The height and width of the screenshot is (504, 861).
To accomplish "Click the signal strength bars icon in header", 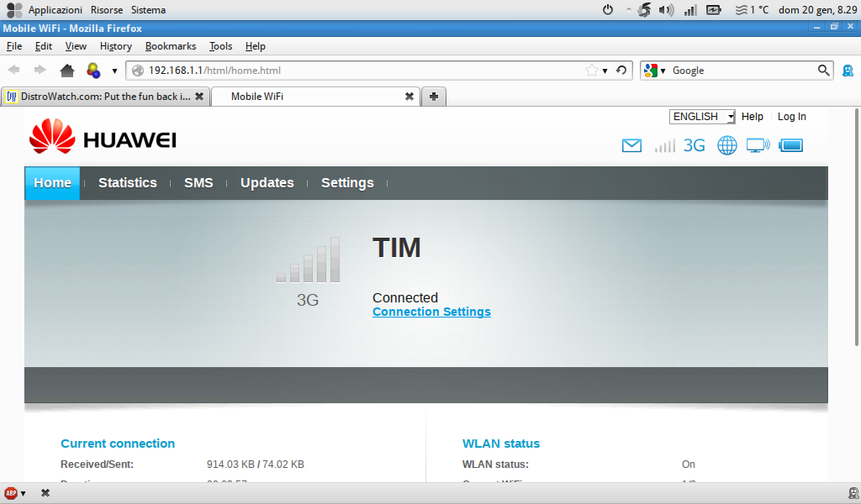I will (664, 145).
